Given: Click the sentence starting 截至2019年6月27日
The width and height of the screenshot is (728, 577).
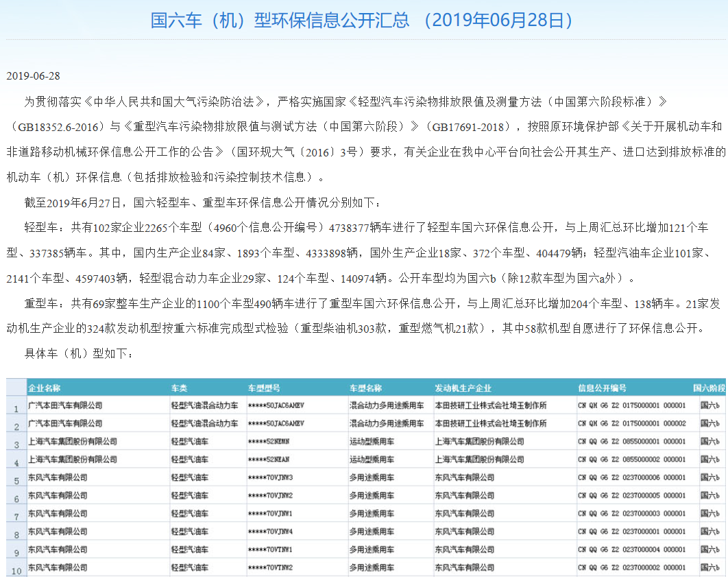Looking at the screenshot, I should click(x=202, y=202).
